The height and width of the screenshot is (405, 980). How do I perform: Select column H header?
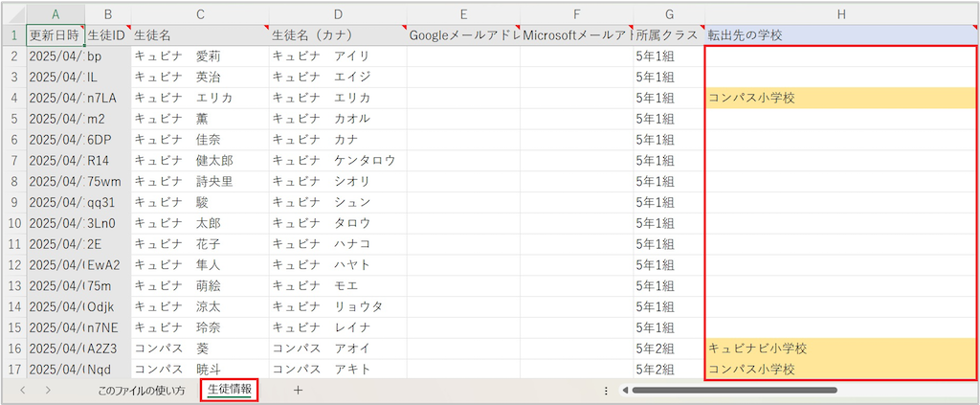click(840, 14)
